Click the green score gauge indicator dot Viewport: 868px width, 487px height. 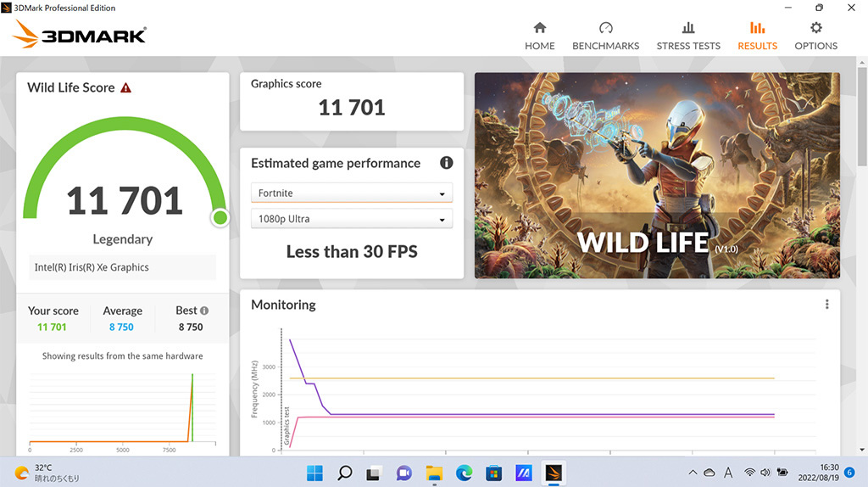[x=220, y=218]
